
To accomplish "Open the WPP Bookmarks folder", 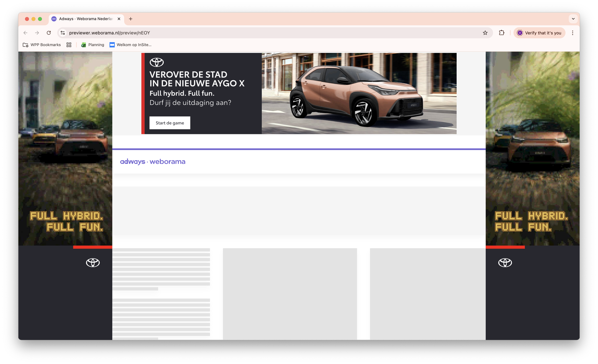I will [x=42, y=45].
